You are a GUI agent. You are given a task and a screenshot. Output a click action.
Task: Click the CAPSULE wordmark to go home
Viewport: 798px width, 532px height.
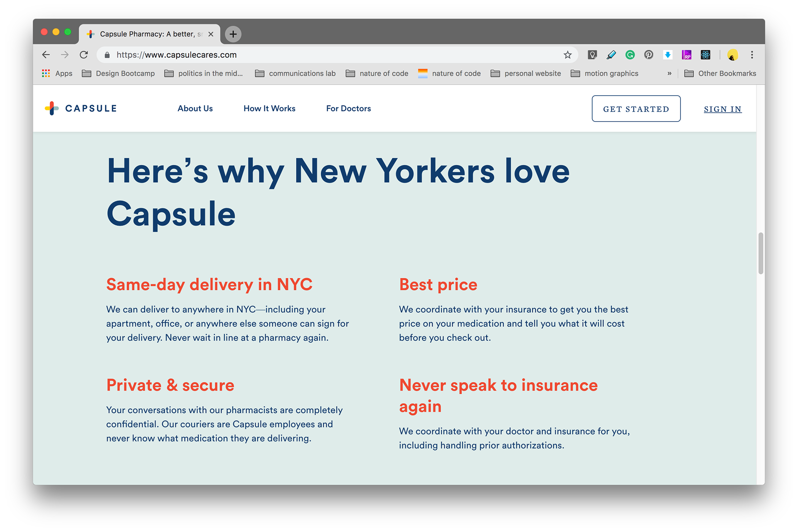point(91,108)
